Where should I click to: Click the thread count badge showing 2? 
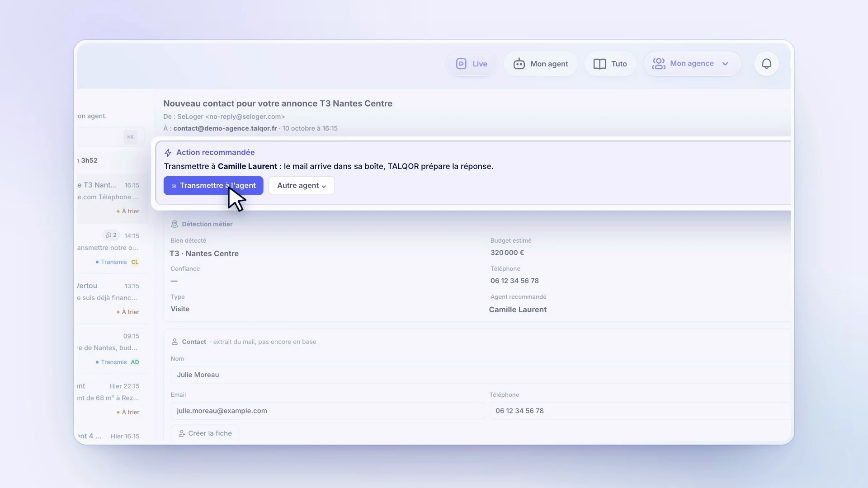pos(111,235)
